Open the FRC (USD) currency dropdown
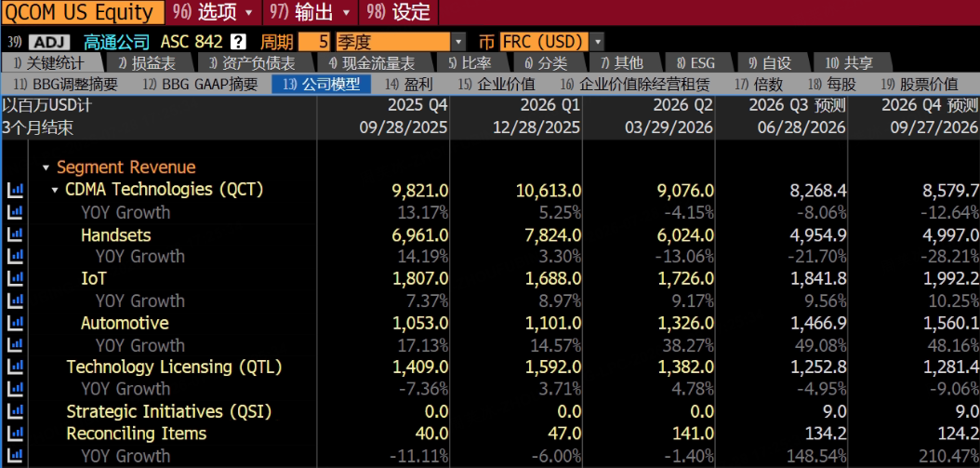The image size is (980, 468). [x=598, y=42]
